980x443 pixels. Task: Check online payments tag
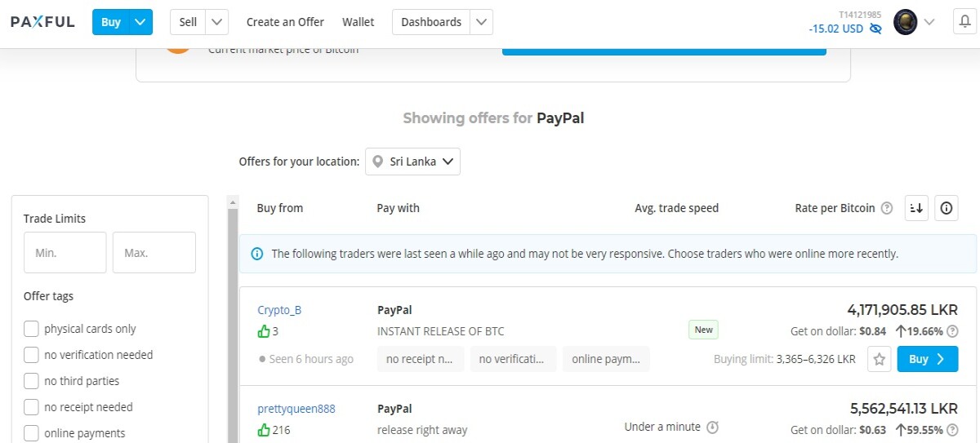[31, 433]
